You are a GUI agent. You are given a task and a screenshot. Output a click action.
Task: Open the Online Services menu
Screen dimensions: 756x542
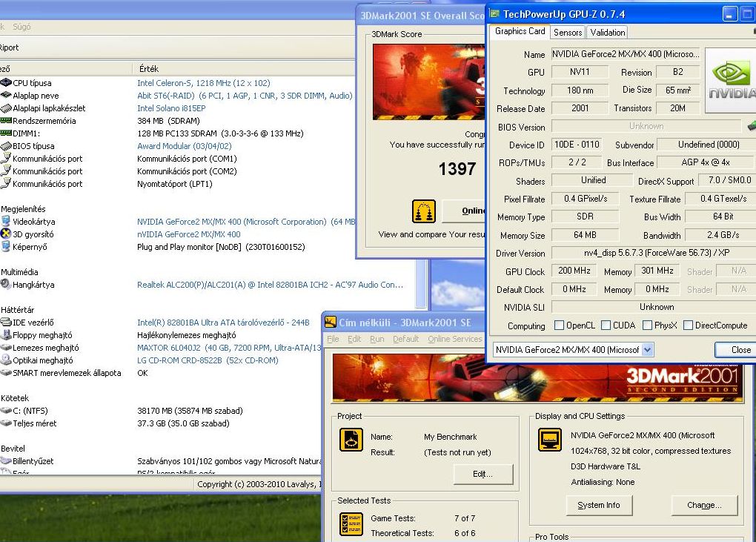pos(454,339)
